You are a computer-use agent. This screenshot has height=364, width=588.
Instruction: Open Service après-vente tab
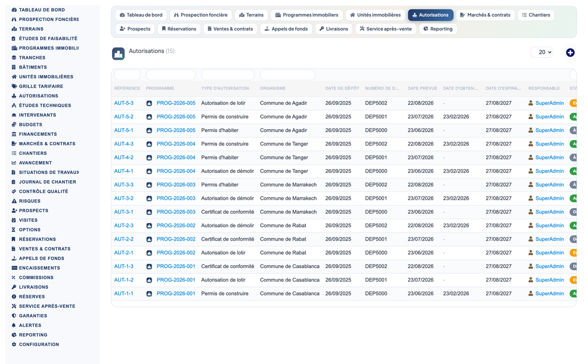click(x=386, y=29)
